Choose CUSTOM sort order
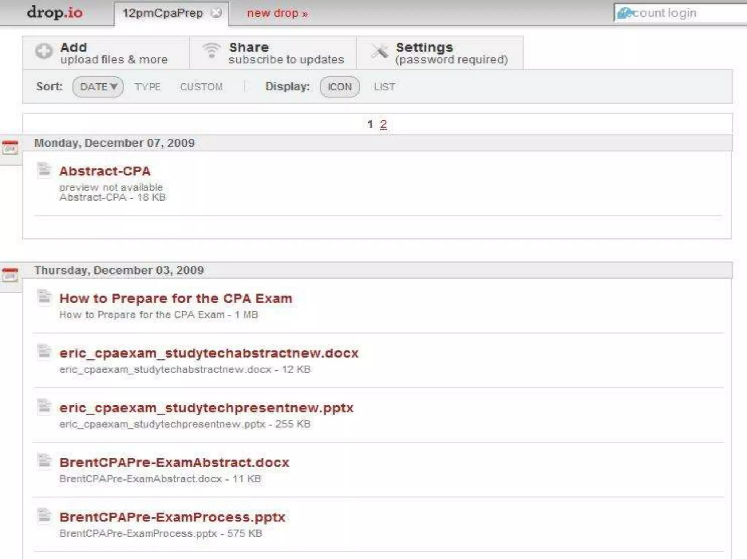The image size is (747, 560). (201, 87)
